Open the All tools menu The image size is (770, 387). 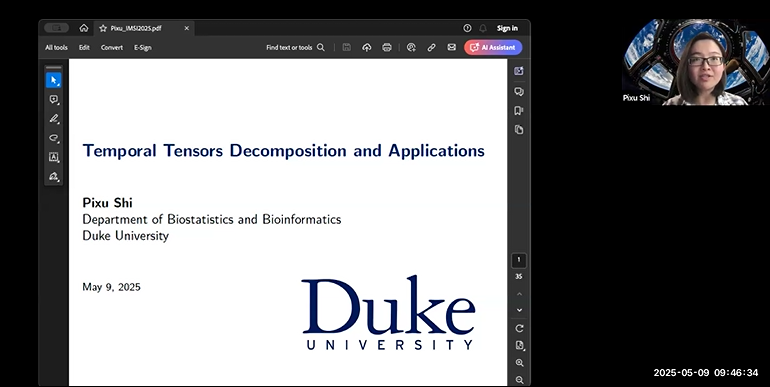(x=56, y=48)
